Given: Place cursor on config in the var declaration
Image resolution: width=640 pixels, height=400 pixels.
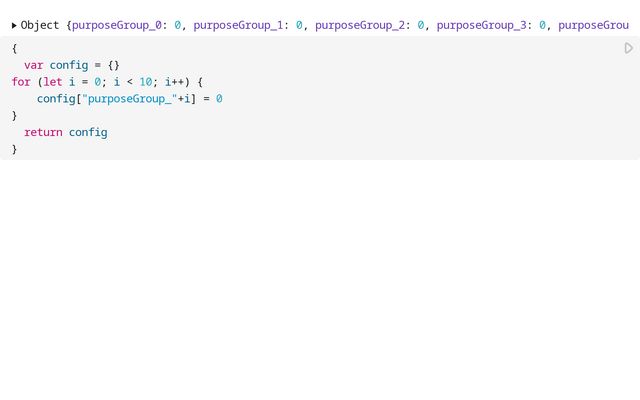Looking at the screenshot, I should click(x=69, y=65).
